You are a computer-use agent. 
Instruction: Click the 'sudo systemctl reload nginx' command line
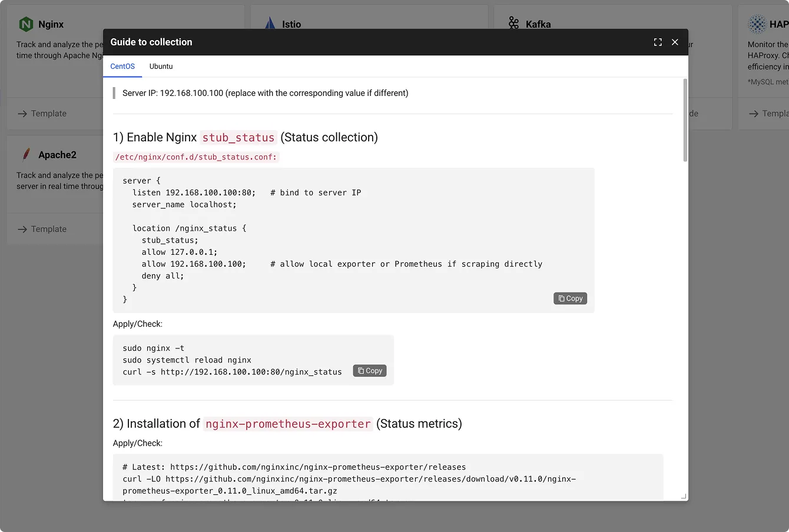(x=187, y=360)
